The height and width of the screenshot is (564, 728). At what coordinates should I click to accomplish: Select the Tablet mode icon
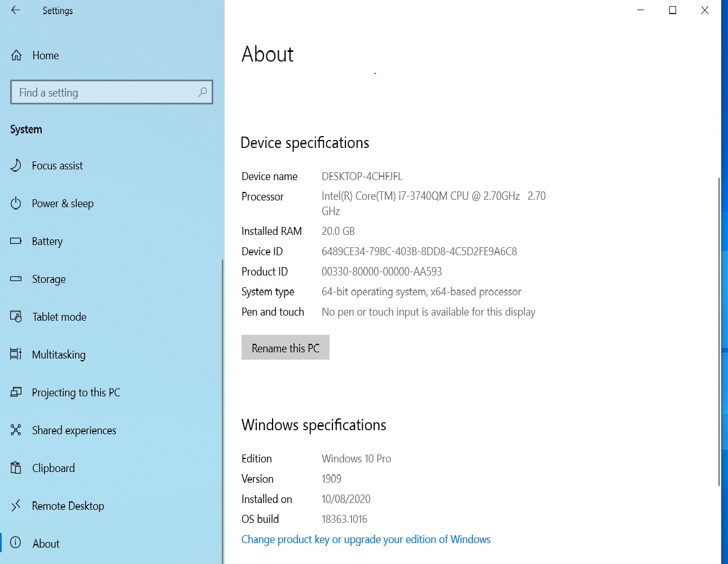(x=16, y=317)
